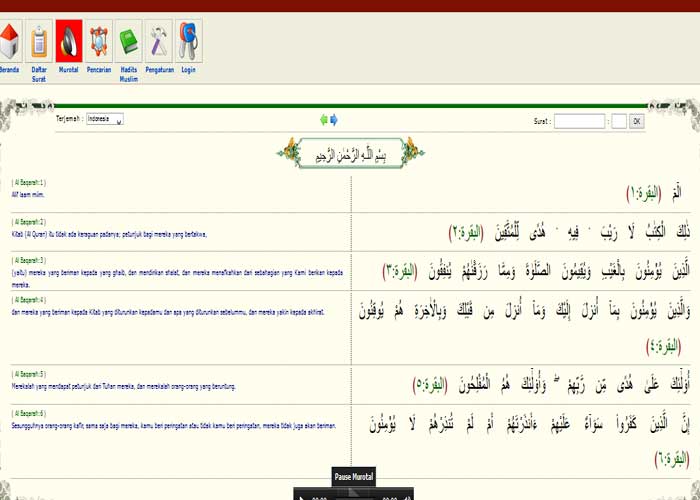This screenshot has height=500, width=700.
Task: Focus the Surat name input field
Action: coord(579,121)
